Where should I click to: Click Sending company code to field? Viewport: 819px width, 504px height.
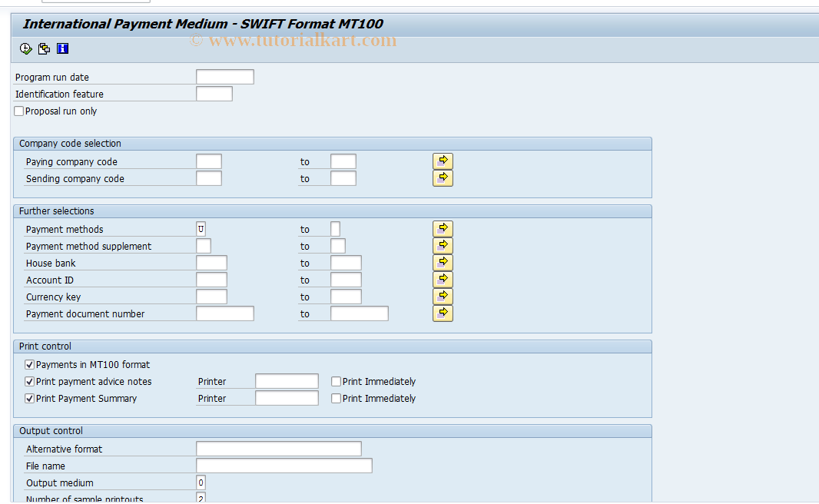pyautogui.click(x=343, y=178)
